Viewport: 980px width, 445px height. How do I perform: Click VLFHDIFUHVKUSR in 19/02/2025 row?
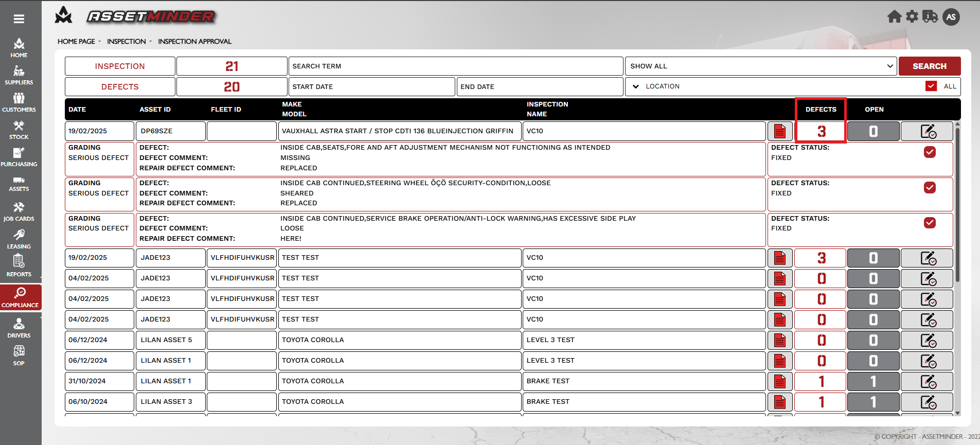pyautogui.click(x=242, y=258)
